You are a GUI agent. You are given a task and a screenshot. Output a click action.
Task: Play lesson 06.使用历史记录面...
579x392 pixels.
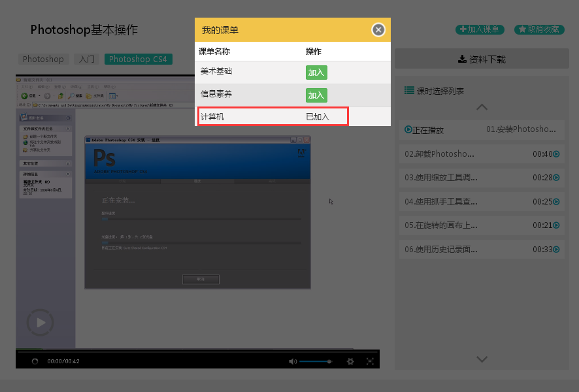click(x=482, y=249)
